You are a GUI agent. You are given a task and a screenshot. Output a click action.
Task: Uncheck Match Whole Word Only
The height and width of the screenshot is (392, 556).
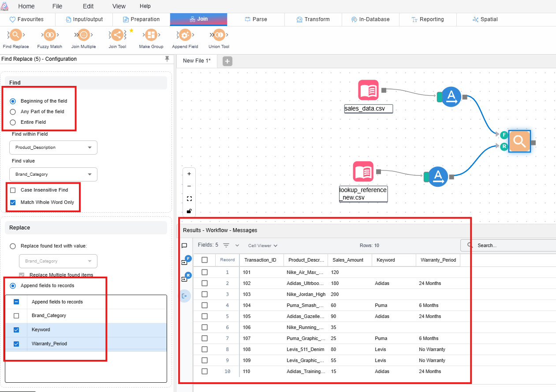[13, 203]
